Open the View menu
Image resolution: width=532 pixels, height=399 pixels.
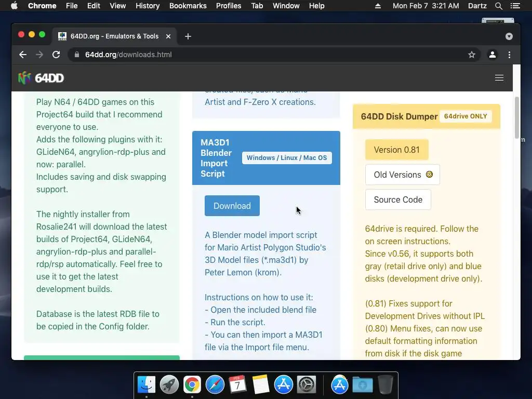118,6
